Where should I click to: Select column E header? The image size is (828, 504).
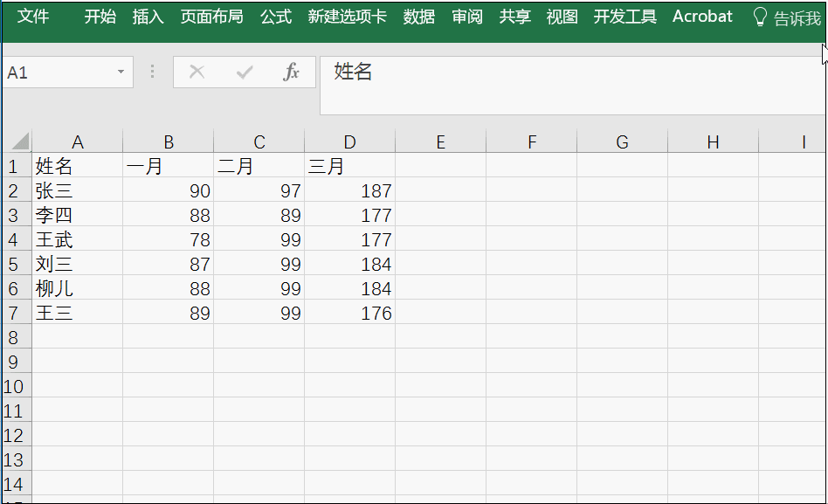pyautogui.click(x=440, y=142)
